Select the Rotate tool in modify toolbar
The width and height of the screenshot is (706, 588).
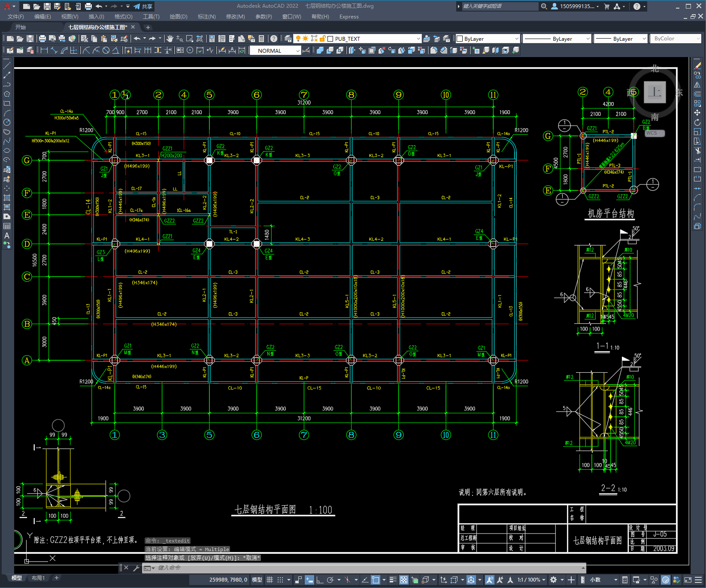pos(697,122)
